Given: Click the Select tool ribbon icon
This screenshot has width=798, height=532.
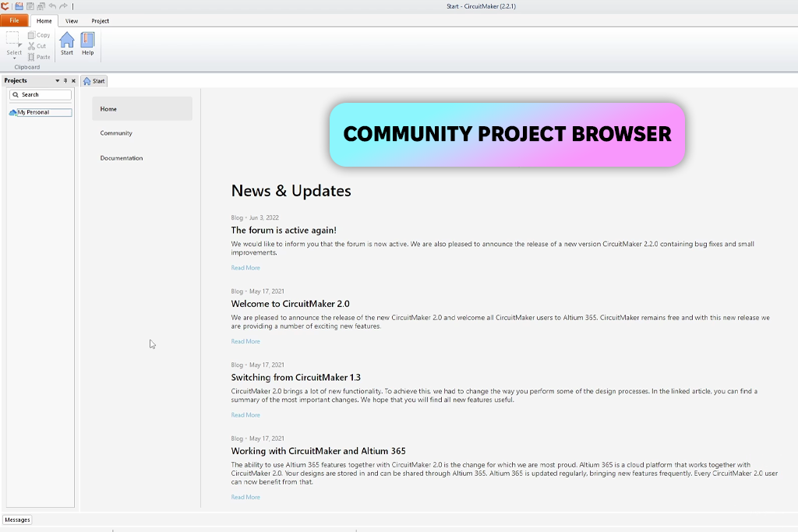Looking at the screenshot, I should click(12, 39).
